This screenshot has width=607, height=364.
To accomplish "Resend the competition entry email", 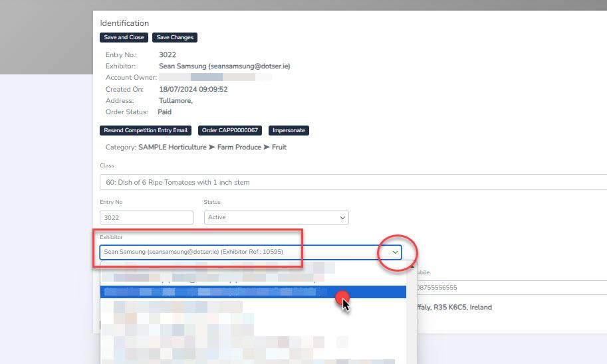I will coord(146,131).
